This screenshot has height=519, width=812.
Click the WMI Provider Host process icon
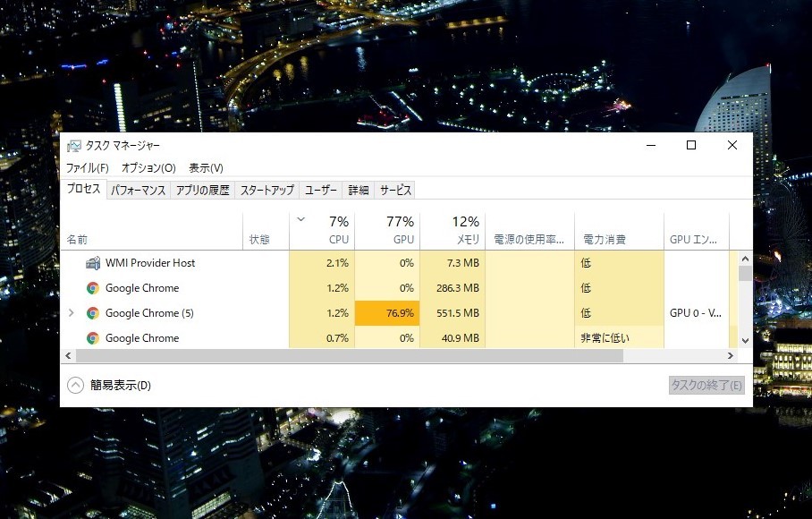coord(93,263)
